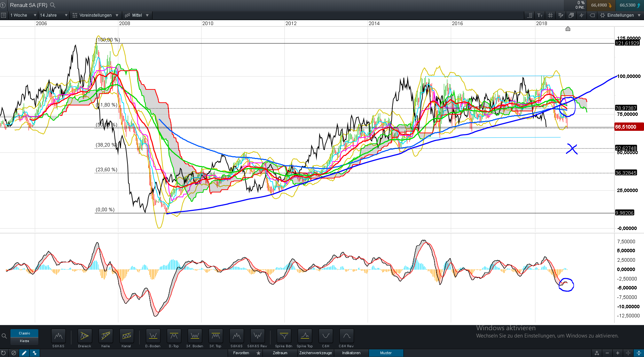Open the Indikatoren tab

click(351, 353)
